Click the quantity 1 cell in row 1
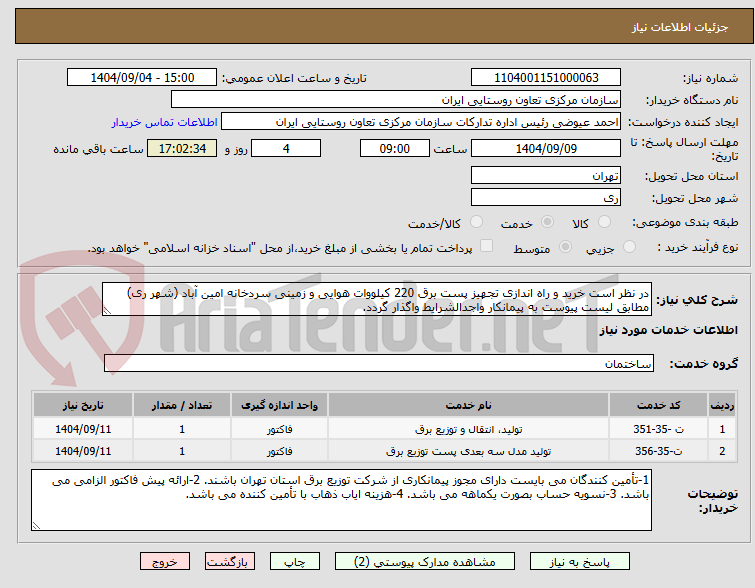Screen dimensions: 755x588 182,429
